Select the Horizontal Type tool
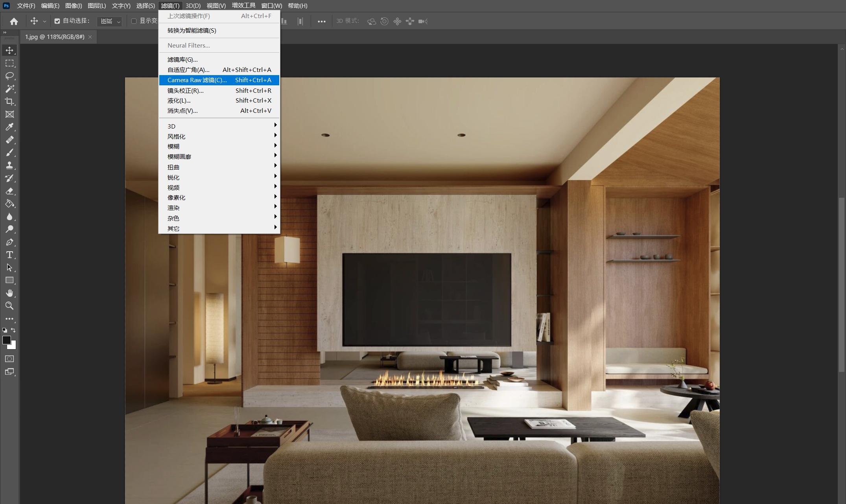This screenshot has height=504, width=846. coord(9,255)
